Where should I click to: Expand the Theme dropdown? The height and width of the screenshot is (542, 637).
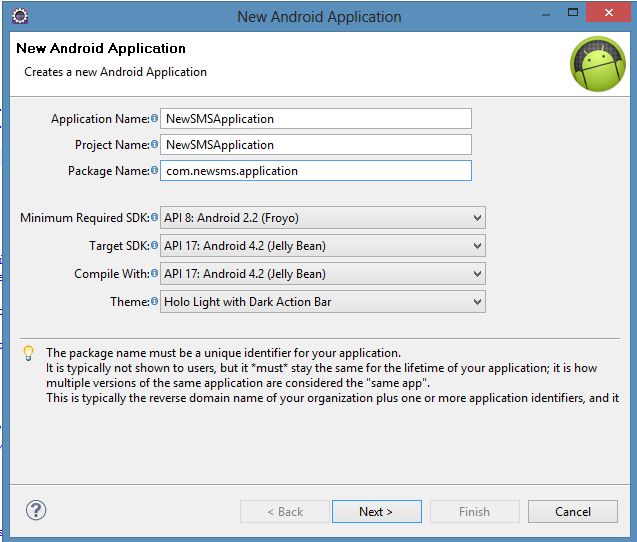tap(322, 302)
